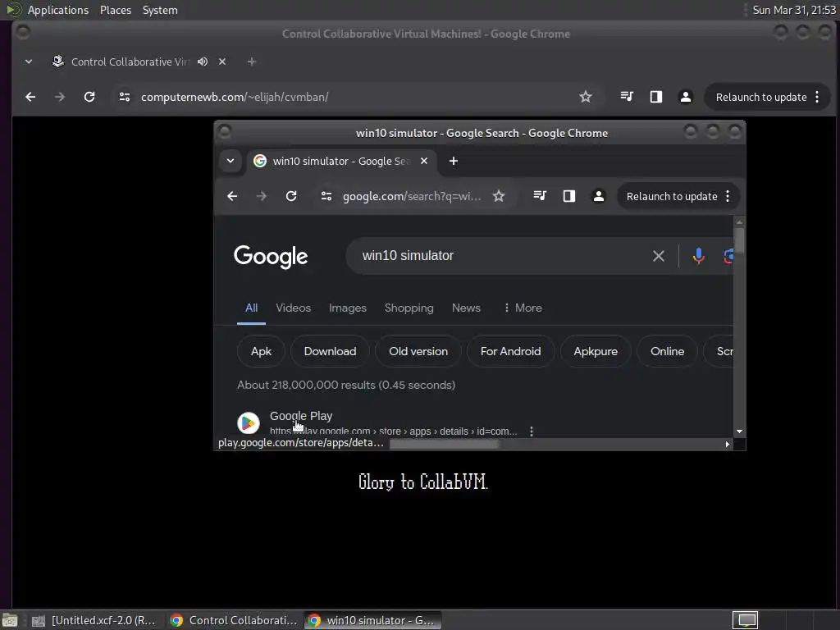
Task: Select the Download suggestion chip
Action: coord(330,351)
